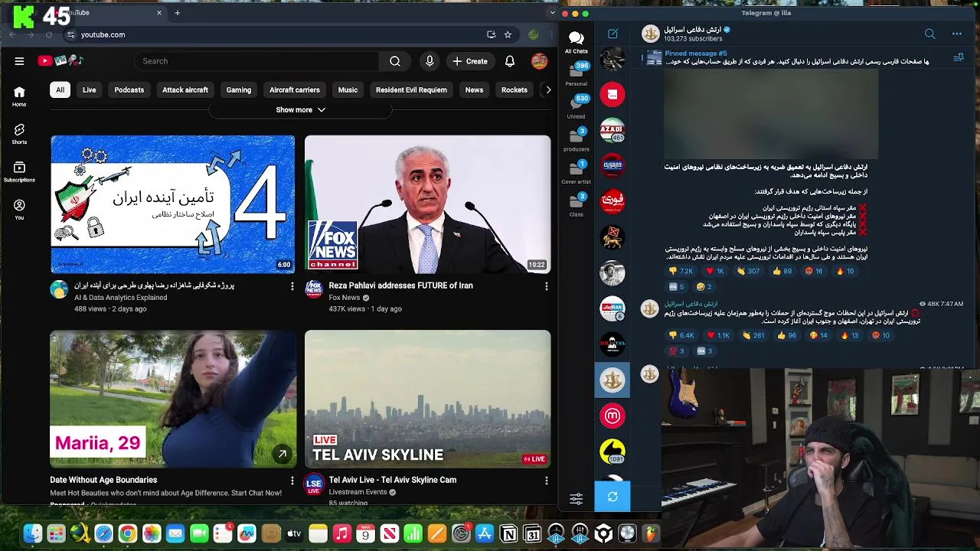This screenshot has width=980, height=551.
Task: Close the YouTube browser tab
Action: (x=159, y=12)
